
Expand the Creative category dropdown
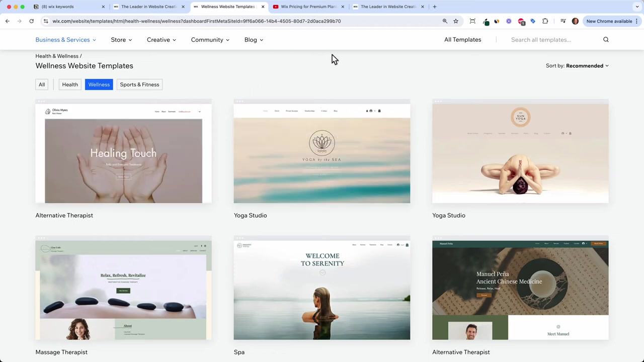pos(162,40)
